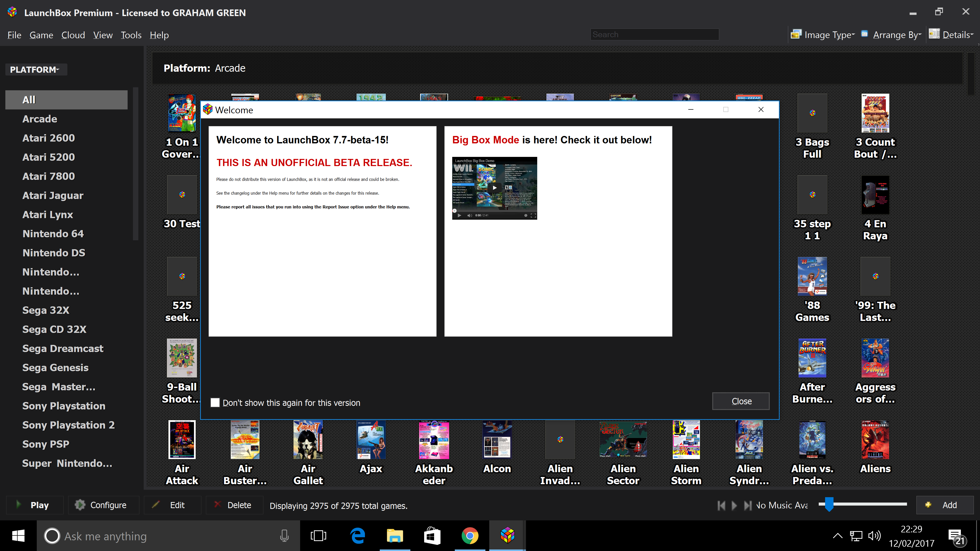This screenshot has width=980, height=551.
Task: Click the Search input field
Action: [x=654, y=34]
